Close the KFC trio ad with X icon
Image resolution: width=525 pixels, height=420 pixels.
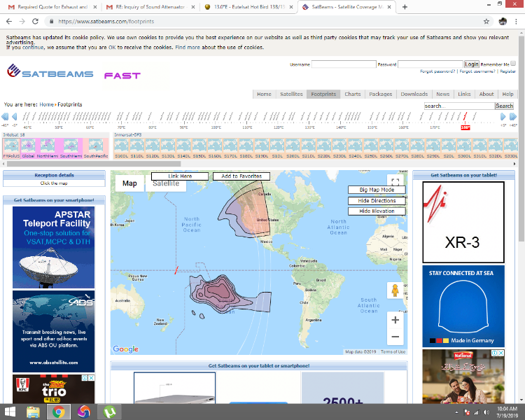(x=91, y=378)
